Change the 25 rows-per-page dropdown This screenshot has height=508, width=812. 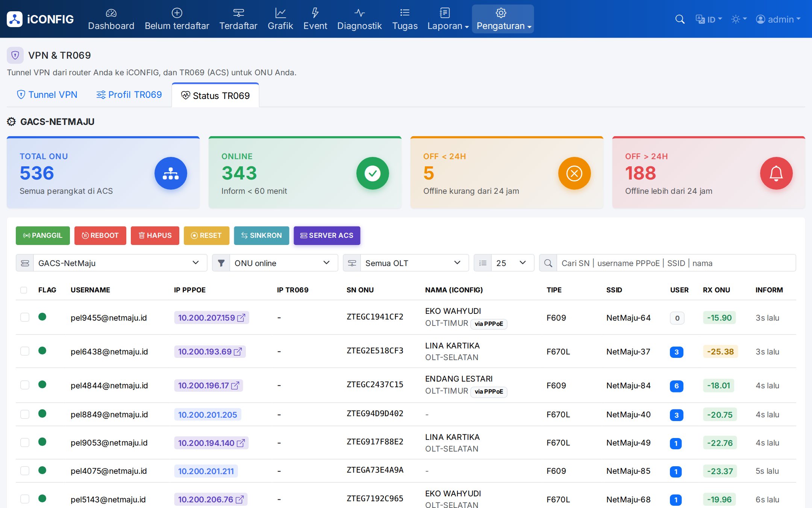click(x=513, y=263)
